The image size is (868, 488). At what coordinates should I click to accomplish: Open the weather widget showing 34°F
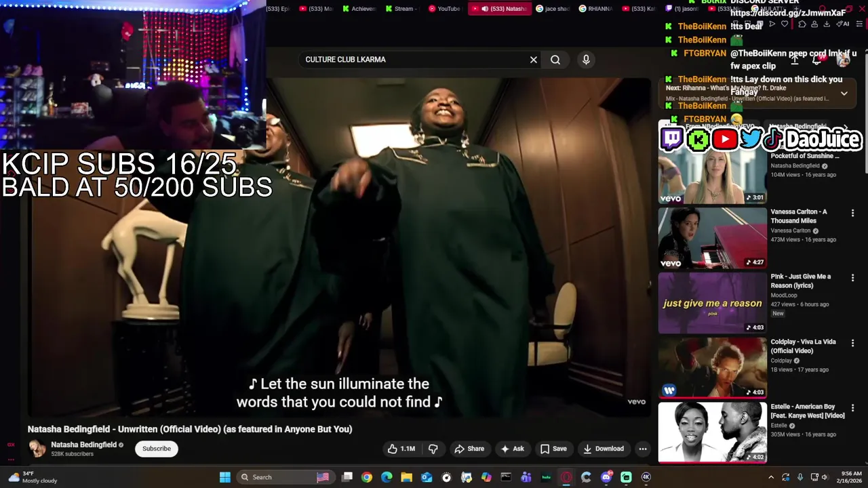coord(32,477)
